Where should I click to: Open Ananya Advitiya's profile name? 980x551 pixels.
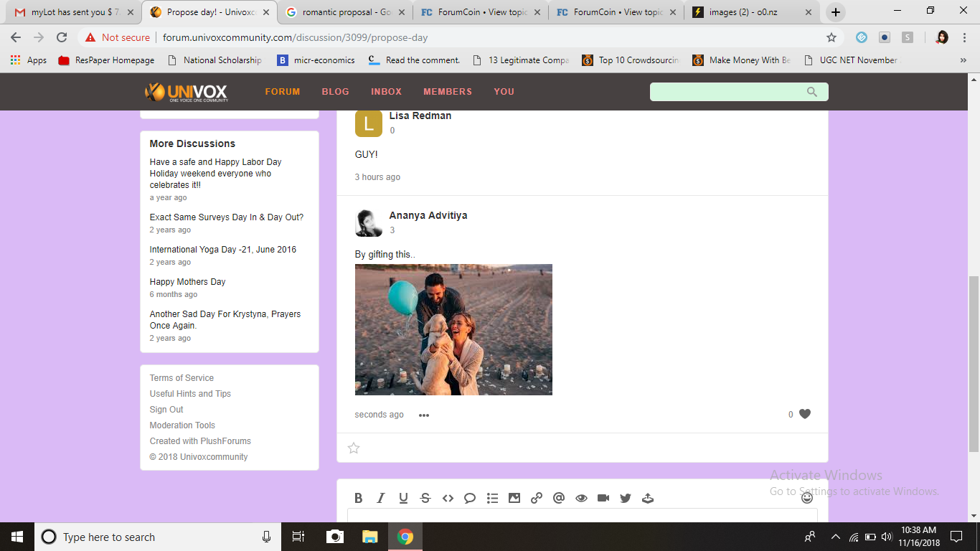[428, 215]
